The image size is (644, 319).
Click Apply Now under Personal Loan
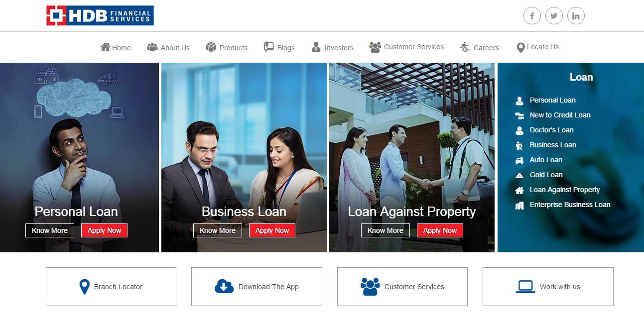point(104,230)
